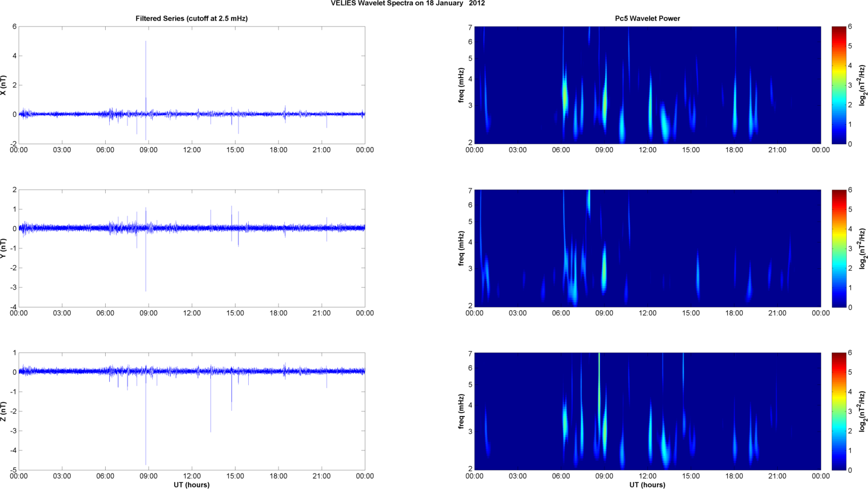Click "12:00" tick under X filtered series
The height and width of the screenshot is (489, 868).
click(x=192, y=150)
